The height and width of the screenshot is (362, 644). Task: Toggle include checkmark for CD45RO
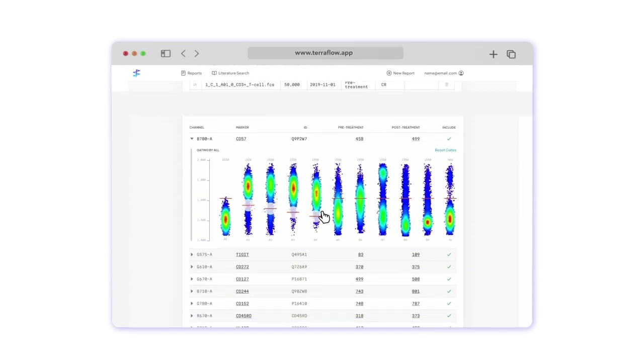(x=449, y=316)
